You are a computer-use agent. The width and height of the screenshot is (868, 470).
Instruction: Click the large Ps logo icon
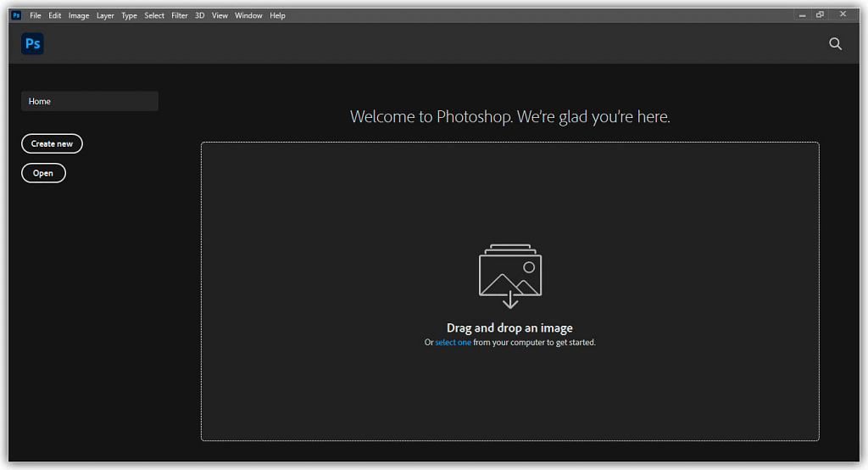tap(32, 44)
